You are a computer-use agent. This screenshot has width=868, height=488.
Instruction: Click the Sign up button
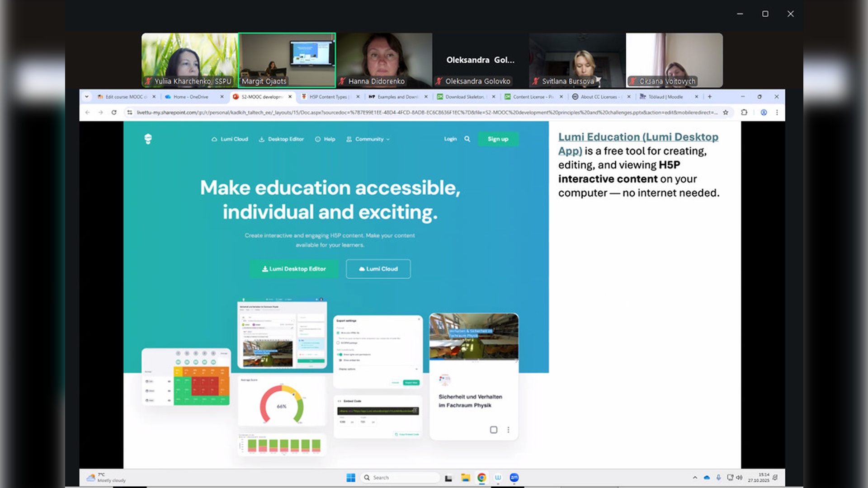tap(498, 139)
